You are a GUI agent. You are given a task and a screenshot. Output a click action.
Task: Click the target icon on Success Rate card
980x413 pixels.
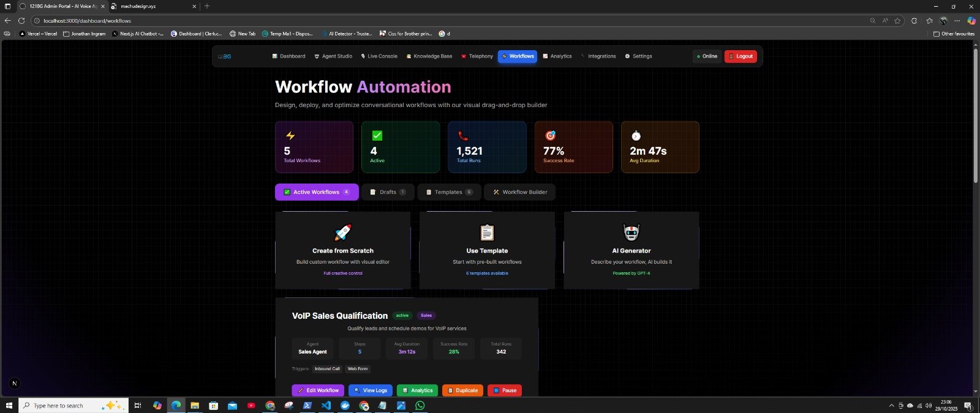coord(550,136)
